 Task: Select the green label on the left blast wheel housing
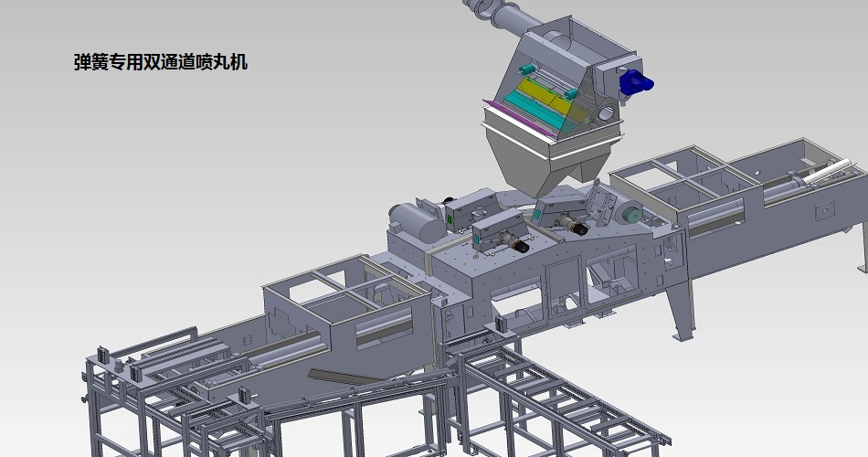pos(451,220)
